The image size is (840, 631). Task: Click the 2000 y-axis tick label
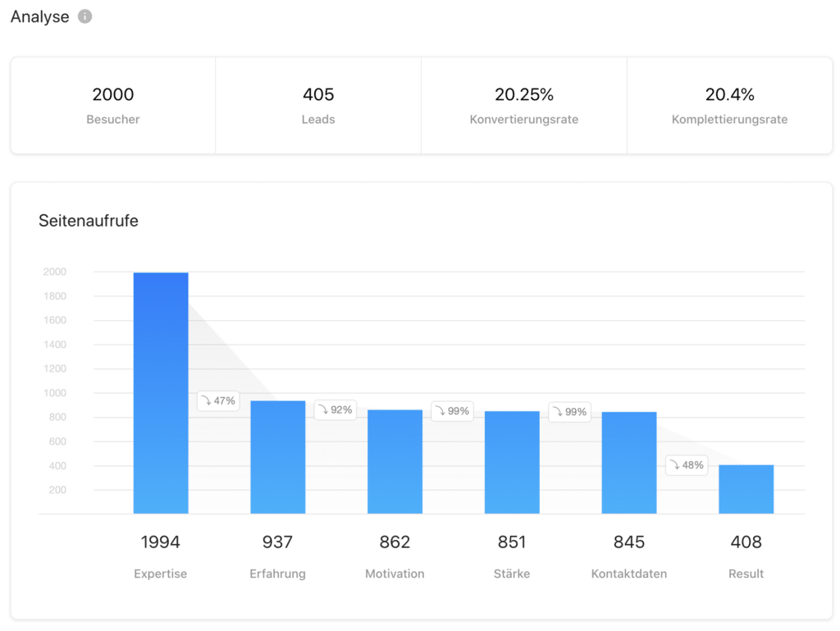coord(55,272)
